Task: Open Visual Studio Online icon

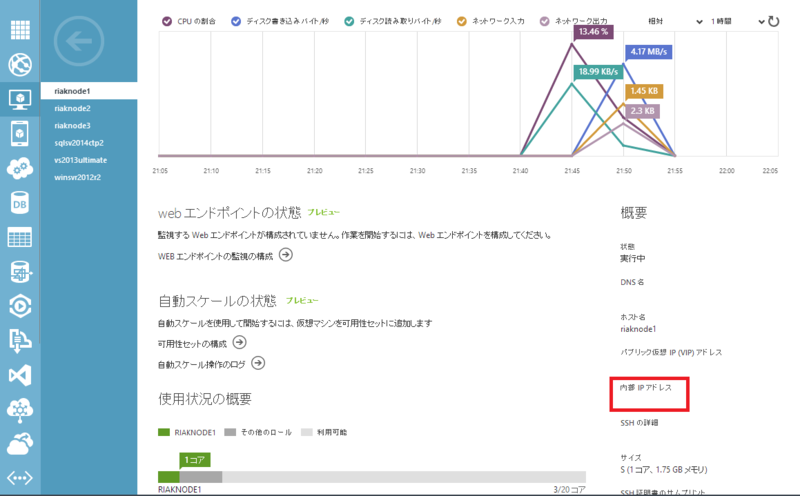Action: (20, 375)
